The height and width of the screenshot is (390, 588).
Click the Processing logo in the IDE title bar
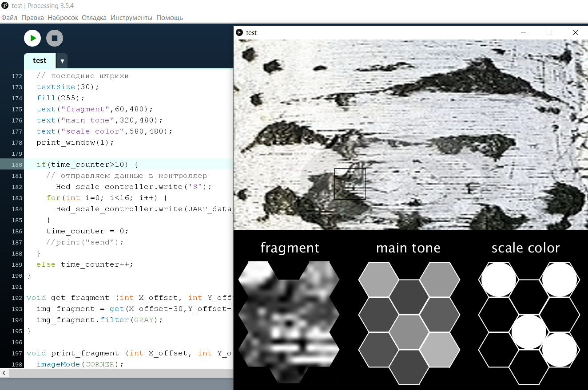5,6
